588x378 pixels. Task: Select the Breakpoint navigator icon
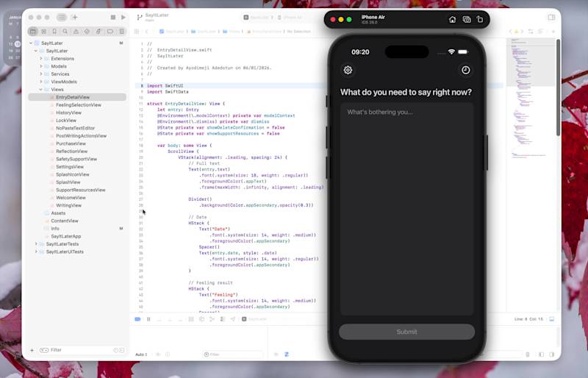tap(110, 32)
